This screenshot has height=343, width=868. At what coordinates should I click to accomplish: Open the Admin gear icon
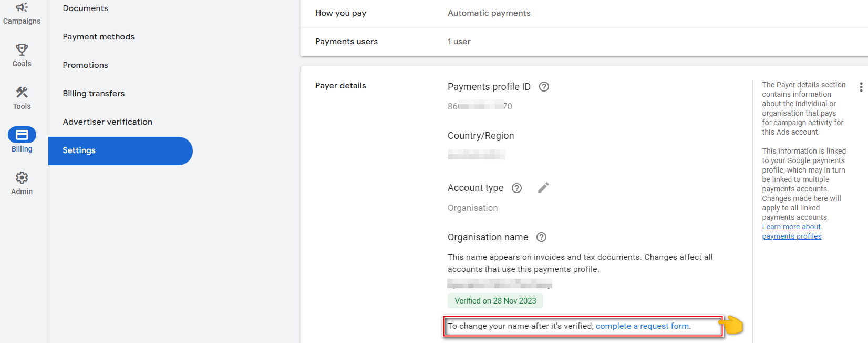[x=22, y=177]
